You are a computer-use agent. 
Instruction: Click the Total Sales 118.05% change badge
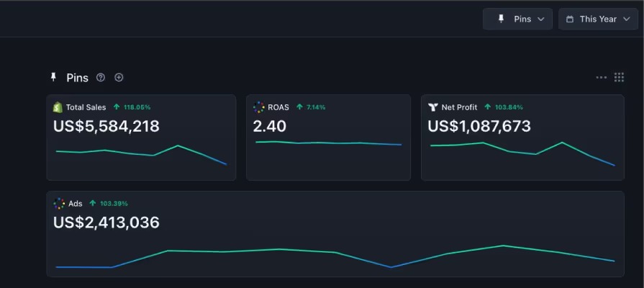coord(132,107)
